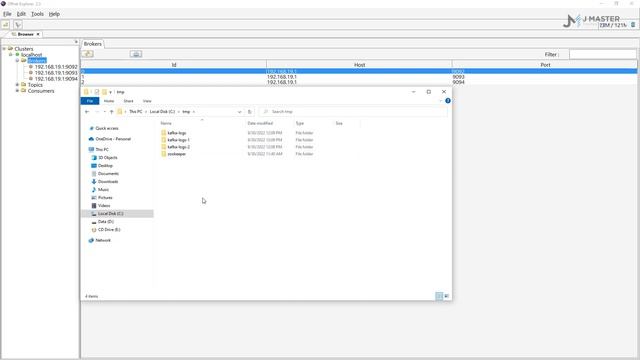Open Desktop in the navigation pane
Viewport: 640px width, 360px height.
click(x=105, y=166)
